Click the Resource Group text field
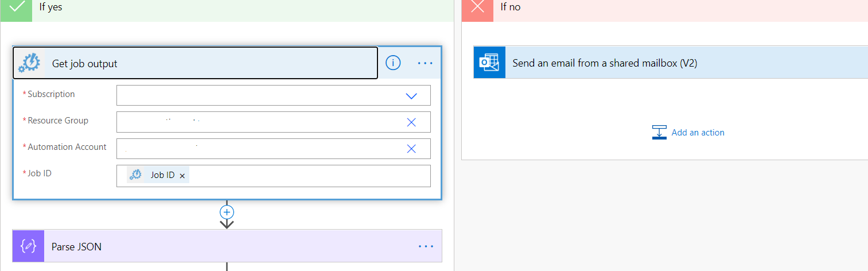 (x=258, y=122)
